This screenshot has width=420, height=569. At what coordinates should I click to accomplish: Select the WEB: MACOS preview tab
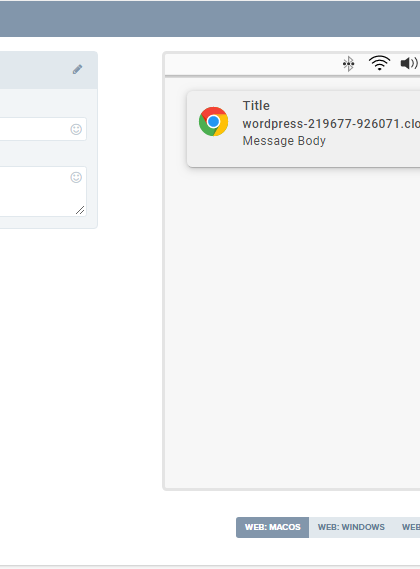point(273,527)
